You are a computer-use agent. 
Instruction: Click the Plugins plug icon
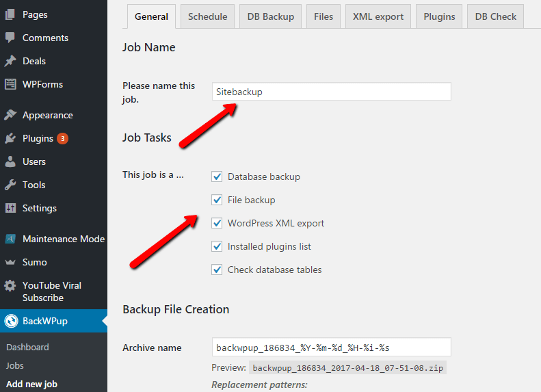tap(10, 138)
